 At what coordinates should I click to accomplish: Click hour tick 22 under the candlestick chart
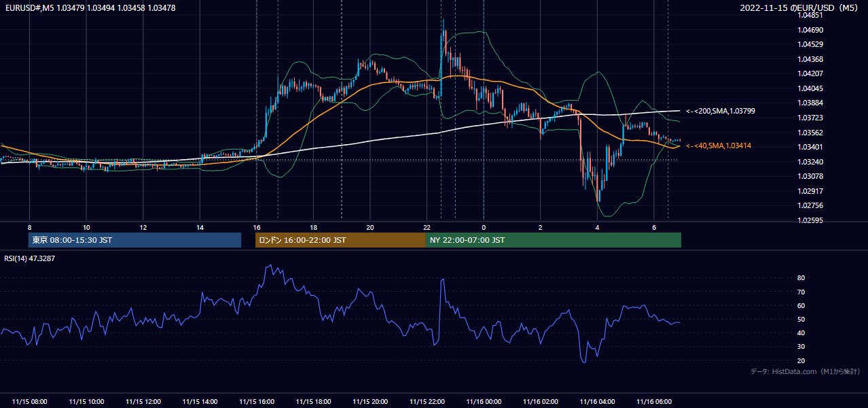(x=427, y=227)
